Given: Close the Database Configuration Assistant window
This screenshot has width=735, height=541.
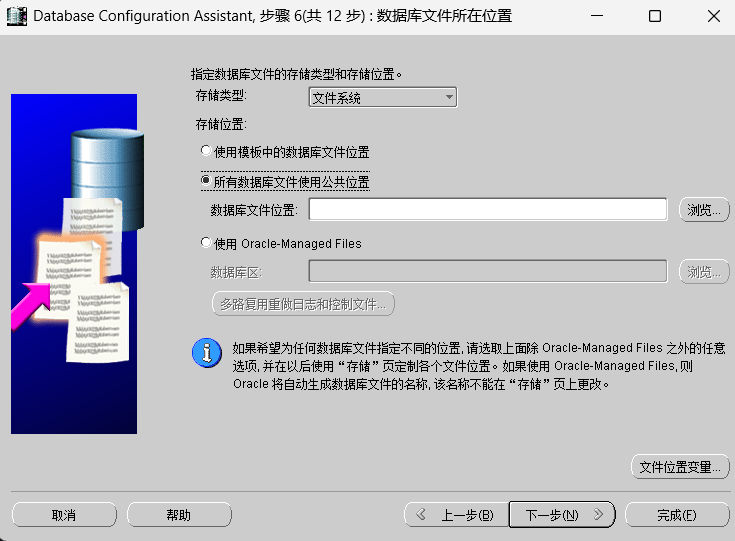Looking at the screenshot, I should click(713, 16).
